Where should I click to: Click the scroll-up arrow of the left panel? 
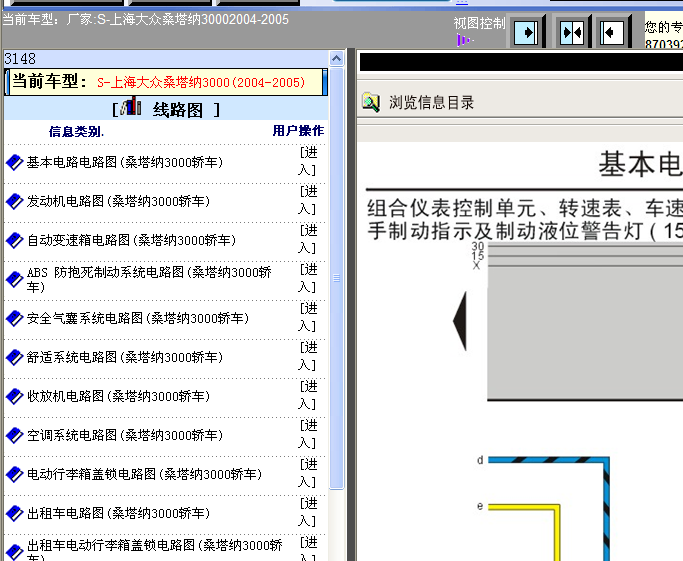[336, 58]
